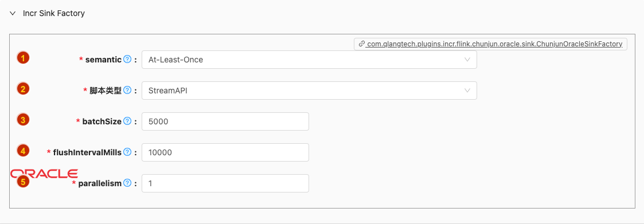Open the 脚本类型 StreamAPI dropdown
This screenshot has height=224, width=644.
309,91
